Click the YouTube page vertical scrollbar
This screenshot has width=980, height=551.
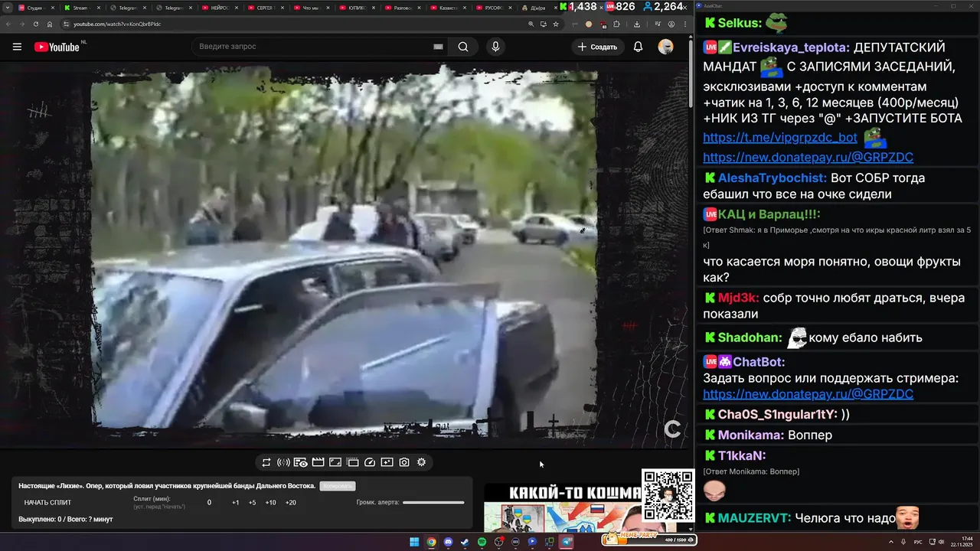691,73
